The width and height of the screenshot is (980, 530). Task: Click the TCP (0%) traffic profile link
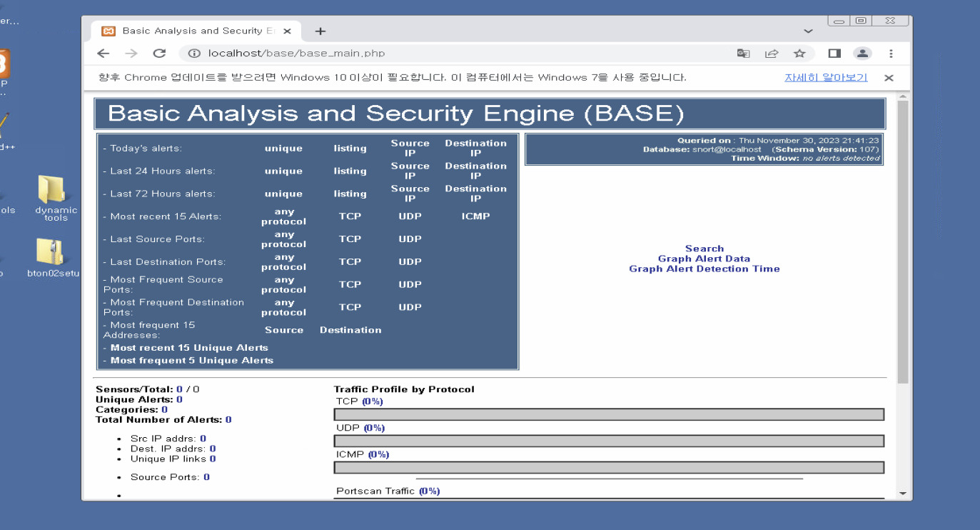pos(373,401)
